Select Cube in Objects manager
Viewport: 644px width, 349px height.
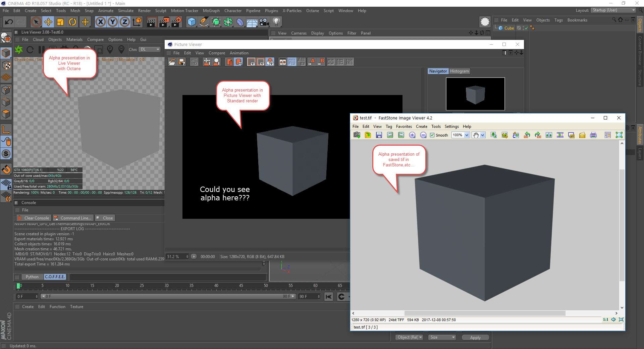(x=509, y=28)
